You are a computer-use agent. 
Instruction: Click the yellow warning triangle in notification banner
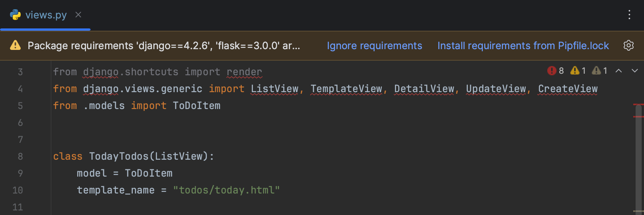pos(15,45)
